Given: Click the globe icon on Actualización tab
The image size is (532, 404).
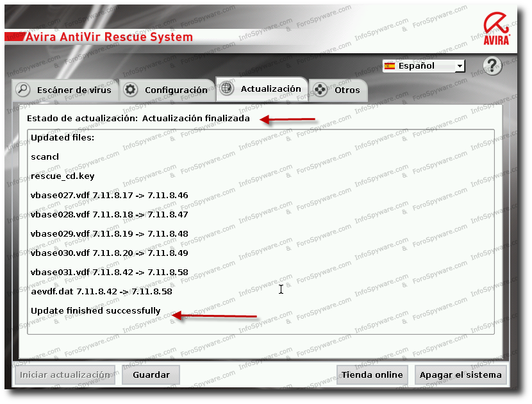Looking at the screenshot, I should (226, 88).
